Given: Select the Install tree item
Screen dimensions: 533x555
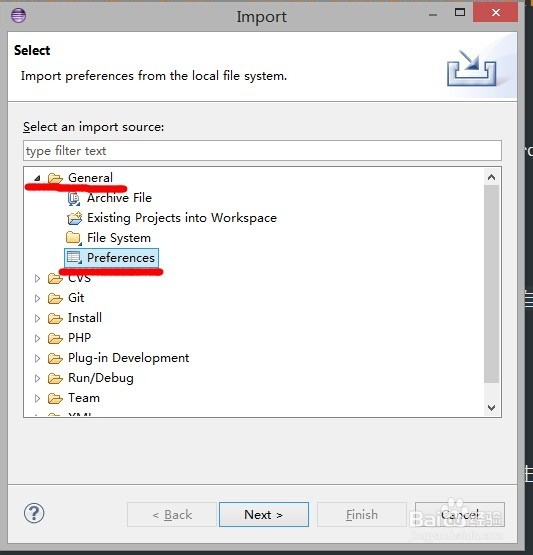Looking at the screenshot, I should (x=85, y=318).
